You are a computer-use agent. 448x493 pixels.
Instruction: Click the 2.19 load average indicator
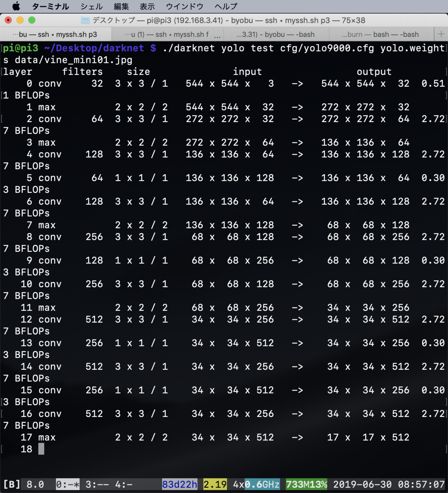click(x=215, y=484)
